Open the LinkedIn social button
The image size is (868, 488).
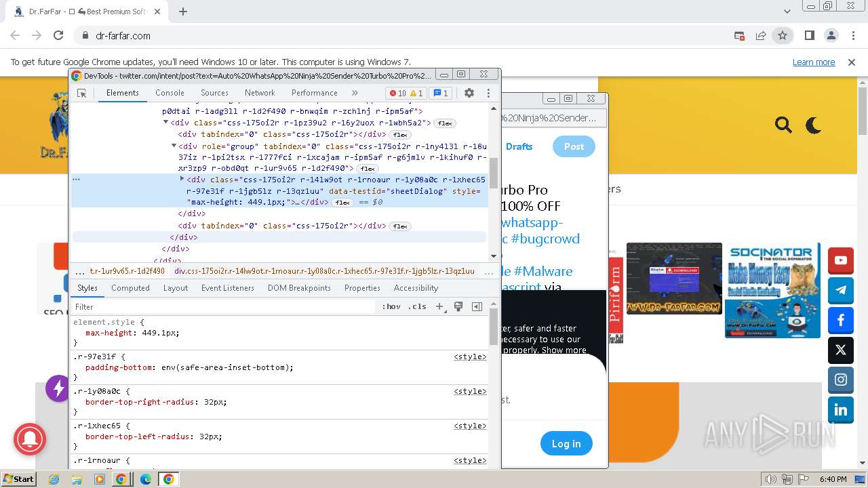(x=841, y=410)
